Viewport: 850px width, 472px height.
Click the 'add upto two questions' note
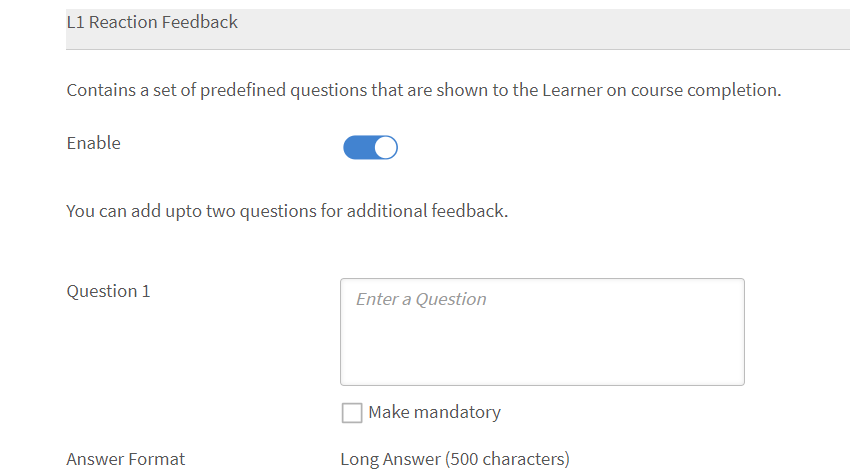pyautogui.click(x=287, y=211)
